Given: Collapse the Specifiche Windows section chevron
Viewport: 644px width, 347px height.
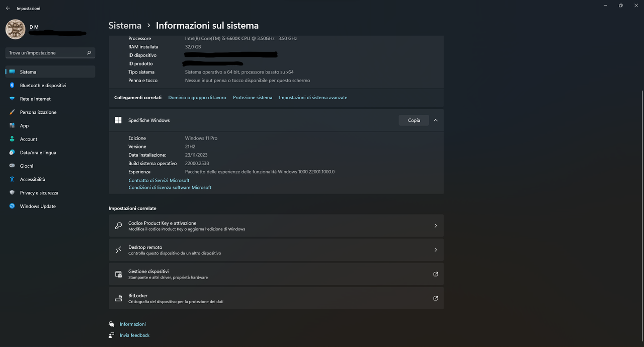Looking at the screenshot, I should [436, 120].
